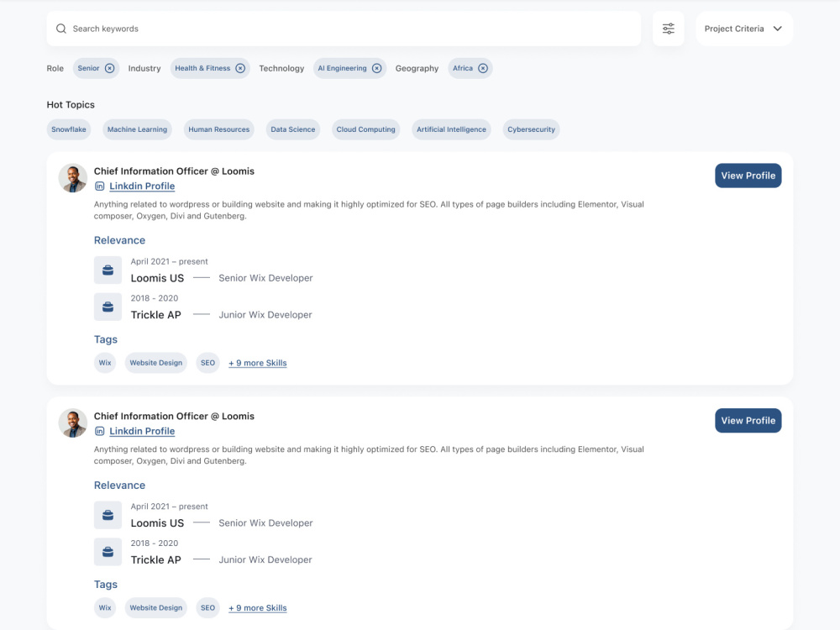
Task: Click the profile photo in second card
Action: pyautogui.click(x=73, y=423)
